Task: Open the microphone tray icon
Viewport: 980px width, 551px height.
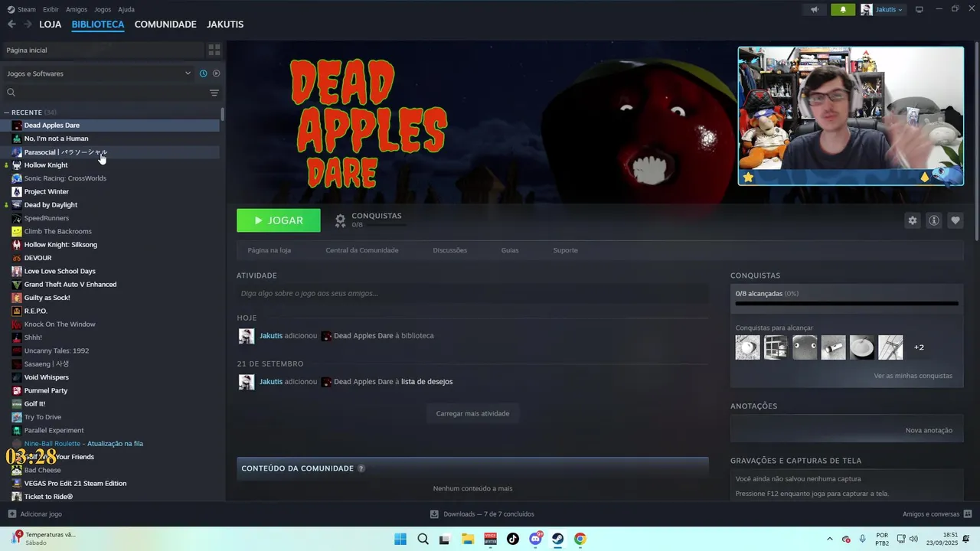Action: click(x=863, y=539)
